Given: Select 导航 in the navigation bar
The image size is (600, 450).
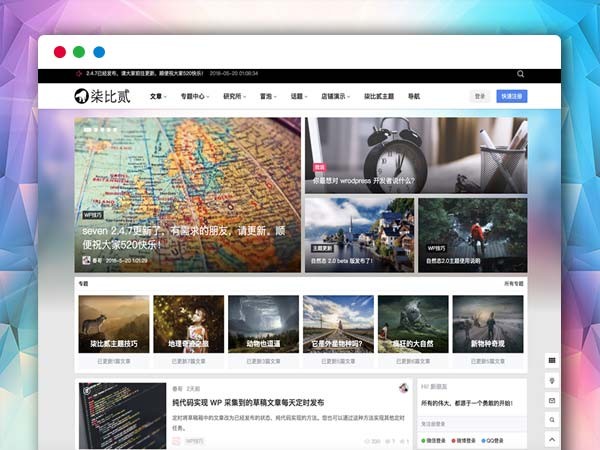Looking at the screenshot, I should (x=414, y=97).
